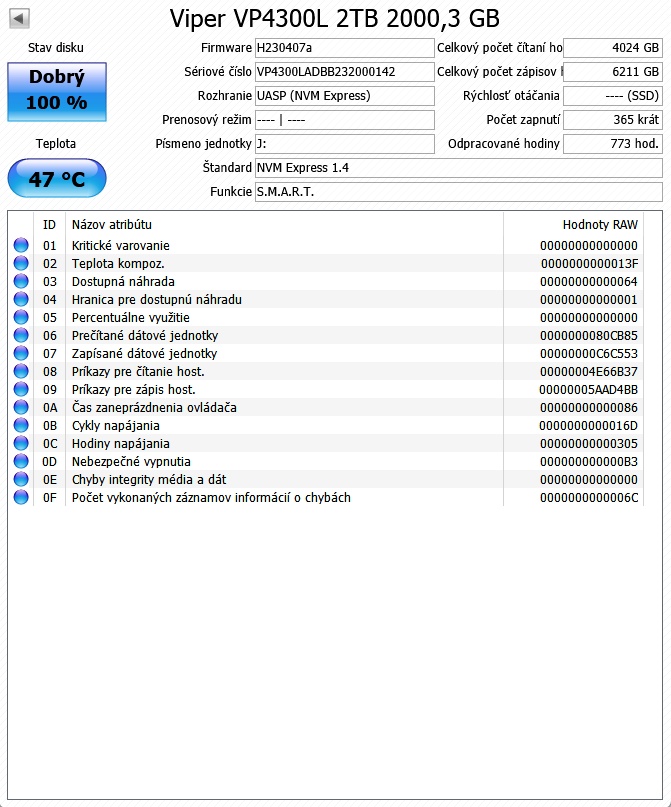Viewport: 671px width, 807px height.
Task: Click status circle for Príkazy pre zápis host.
Action: point(21,389)
